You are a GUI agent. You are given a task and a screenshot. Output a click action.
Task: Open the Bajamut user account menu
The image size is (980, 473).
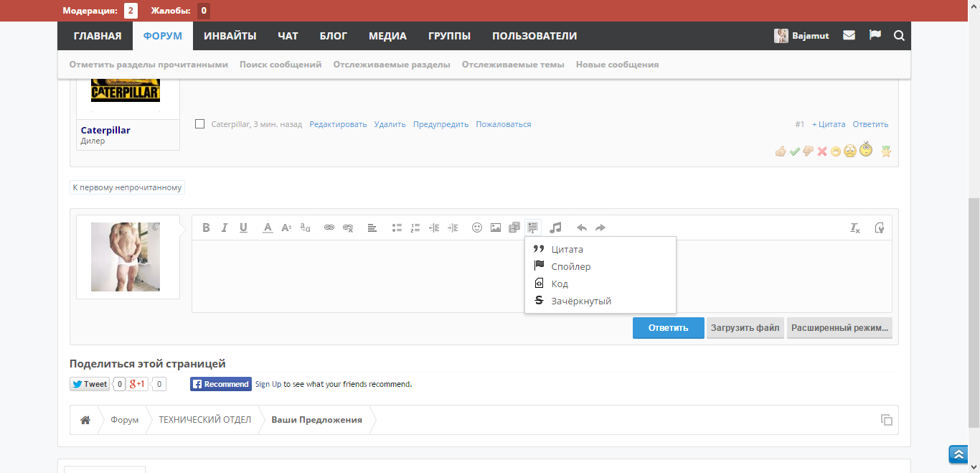coord(802,35)
